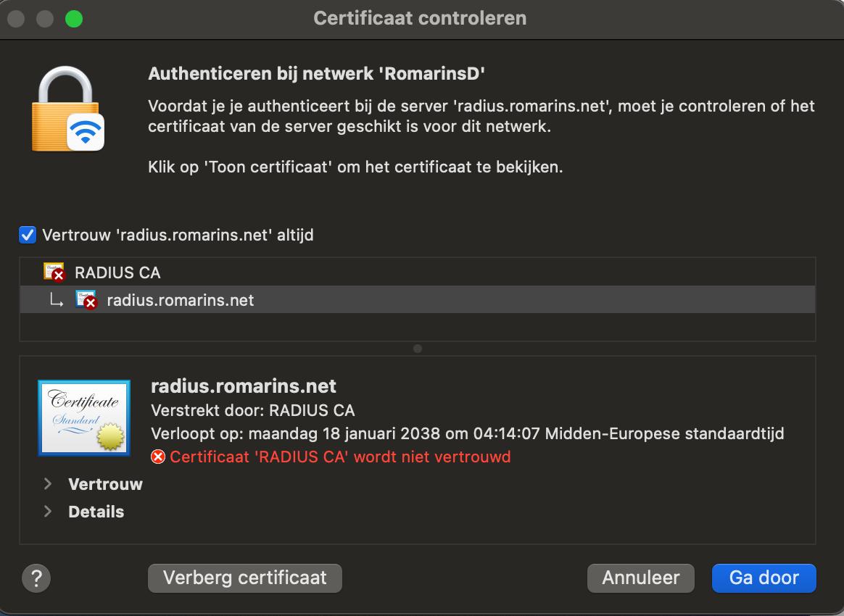This screenshot has height=616, width=844.
Task: Click heading Authenticeren bij netwerk 'RomarinsD'
Action: pyautogui.click(x=316, y=74)
